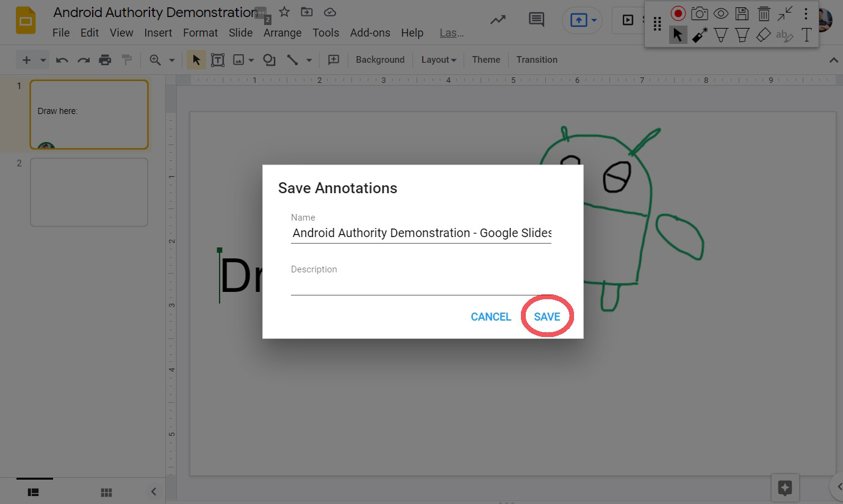Expand the new slide dropdown arrow
This screenshot has width=843, height=504.
tap(43, 60)
